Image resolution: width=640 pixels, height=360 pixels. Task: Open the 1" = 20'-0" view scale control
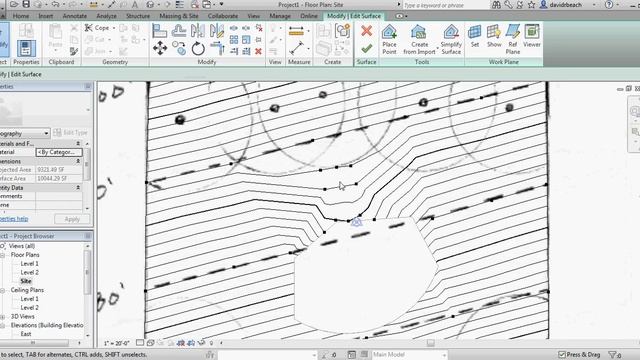coord(116,343)
